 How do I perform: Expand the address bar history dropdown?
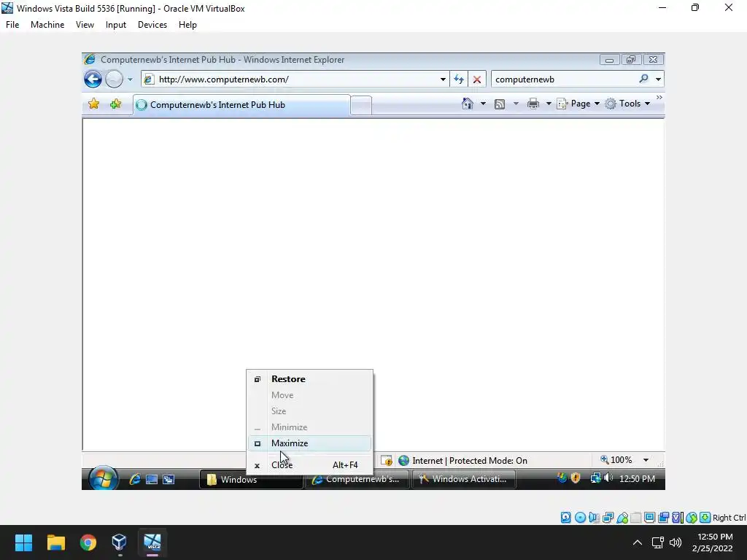443,79
